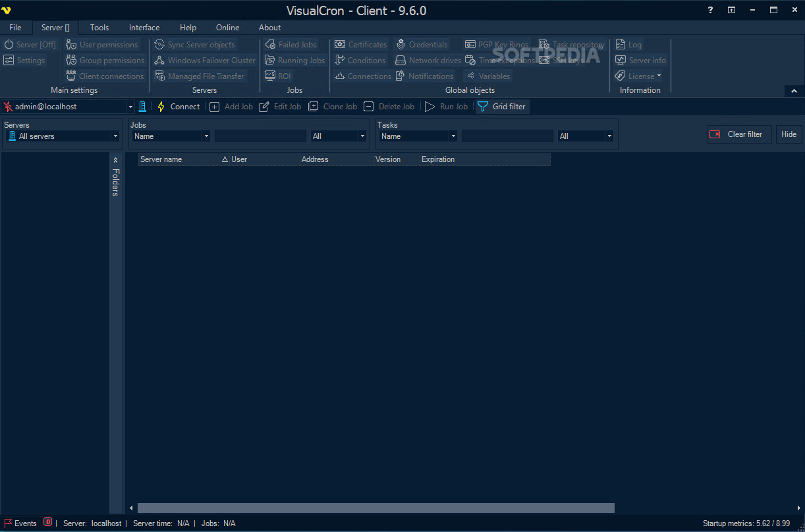Open the All servers dropdown

coord(115,136)
